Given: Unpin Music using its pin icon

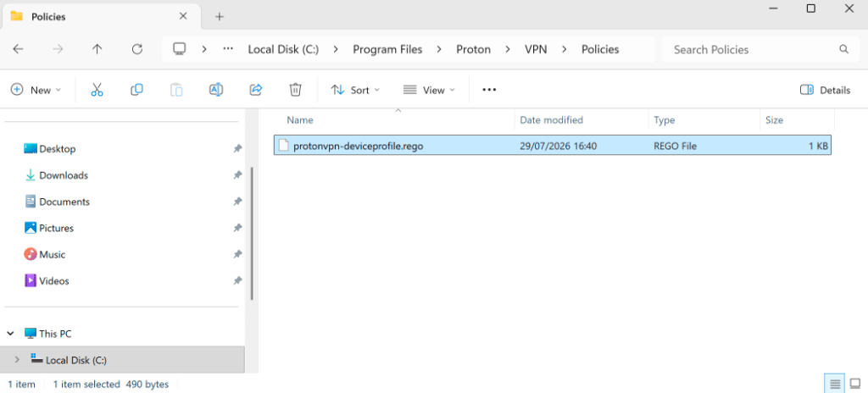Looking at the screenshot, I should pos(237,255).
